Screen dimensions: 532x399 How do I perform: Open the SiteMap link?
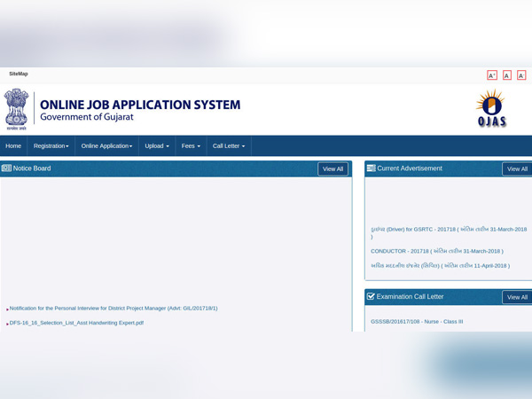[x=19, y=74]
